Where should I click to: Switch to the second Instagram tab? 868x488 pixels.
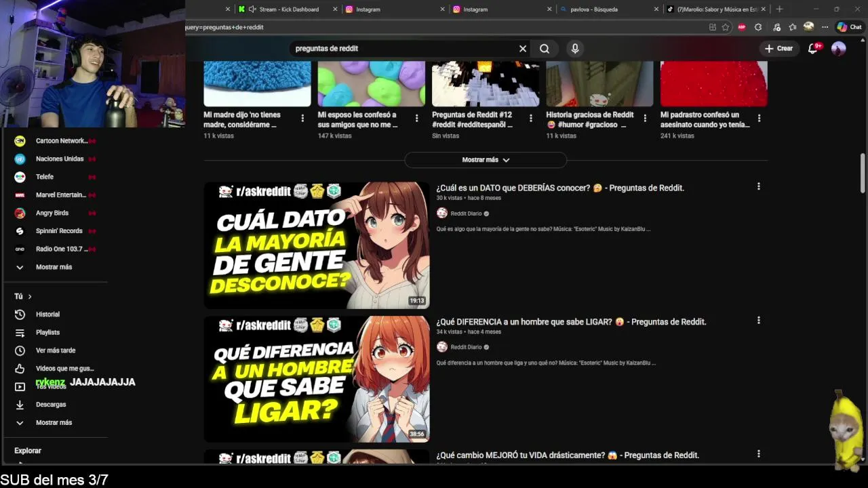click(x=502, y=9)
